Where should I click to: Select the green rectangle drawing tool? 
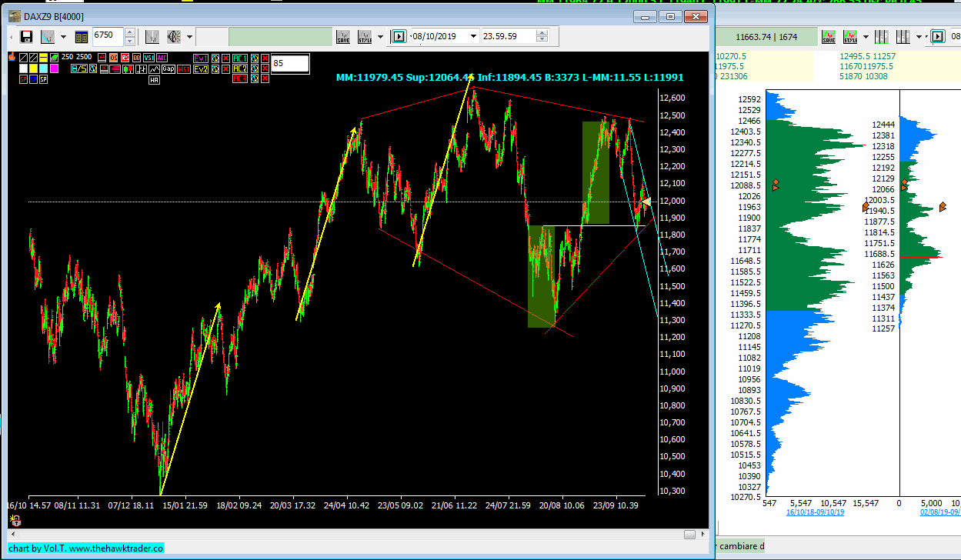pos(54,58)
